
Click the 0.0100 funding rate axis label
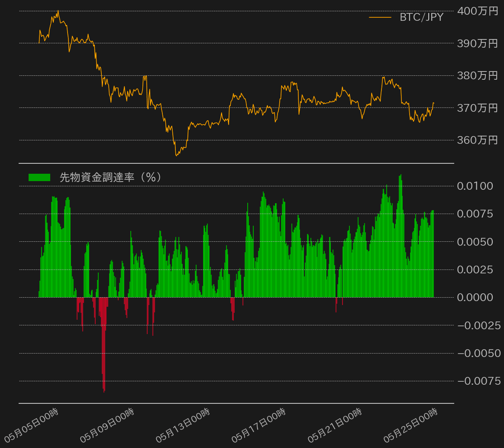click(475, 186)
